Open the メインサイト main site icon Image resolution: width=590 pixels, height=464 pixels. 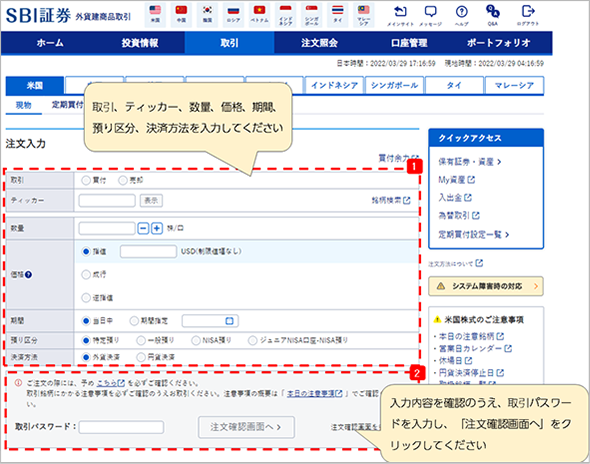[x=400, y=15]
